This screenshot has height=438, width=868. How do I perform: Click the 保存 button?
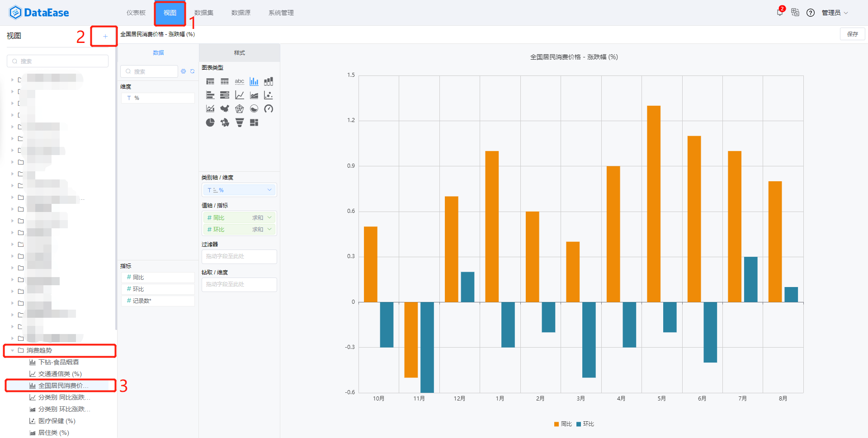point(852,34)
